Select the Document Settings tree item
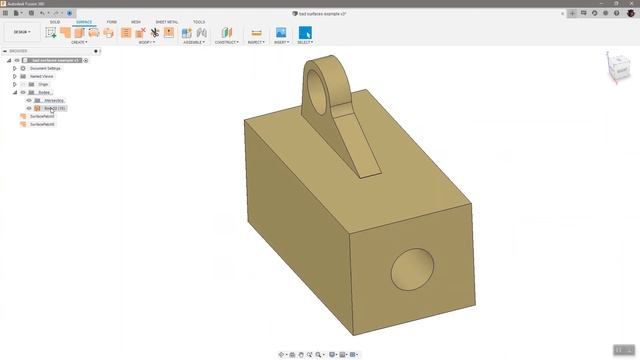Image resolution: width=640 pixels, height=360 pixels. (x=45, y=69)
